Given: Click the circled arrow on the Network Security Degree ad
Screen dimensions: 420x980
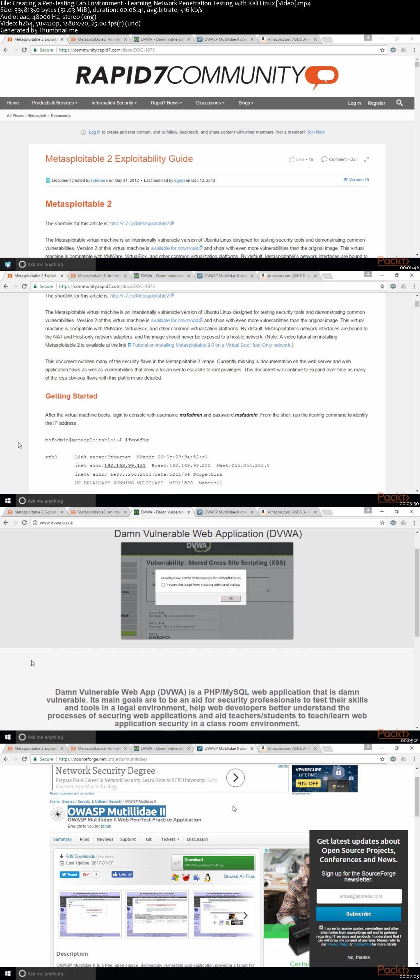Looking at the screenshot, I should 235,777.
